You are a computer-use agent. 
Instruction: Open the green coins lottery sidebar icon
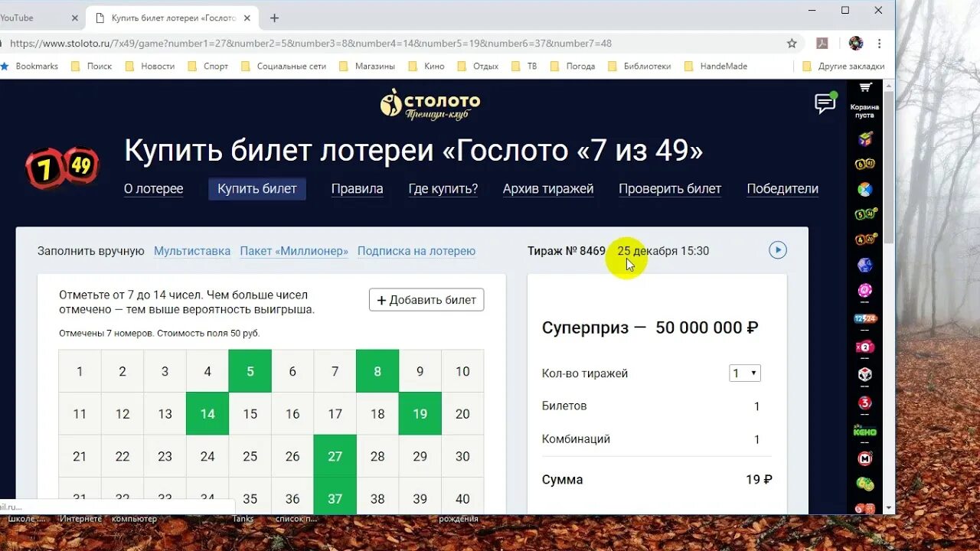[864, 484]
